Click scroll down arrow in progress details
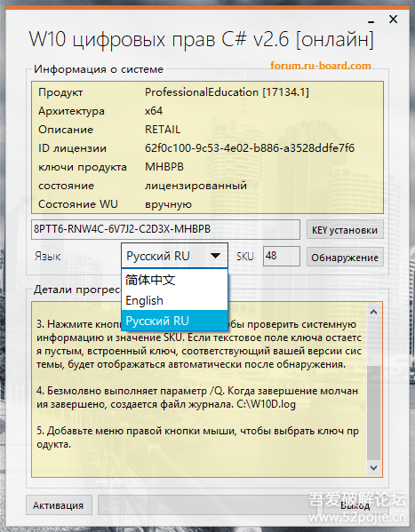This screenshot has height=532, width=415. click(373, 468)
